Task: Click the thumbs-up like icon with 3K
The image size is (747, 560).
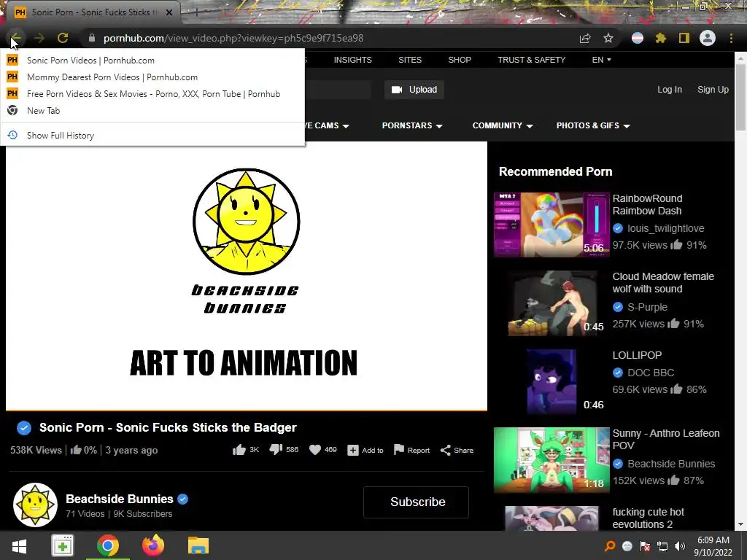Action: [239, 449]
